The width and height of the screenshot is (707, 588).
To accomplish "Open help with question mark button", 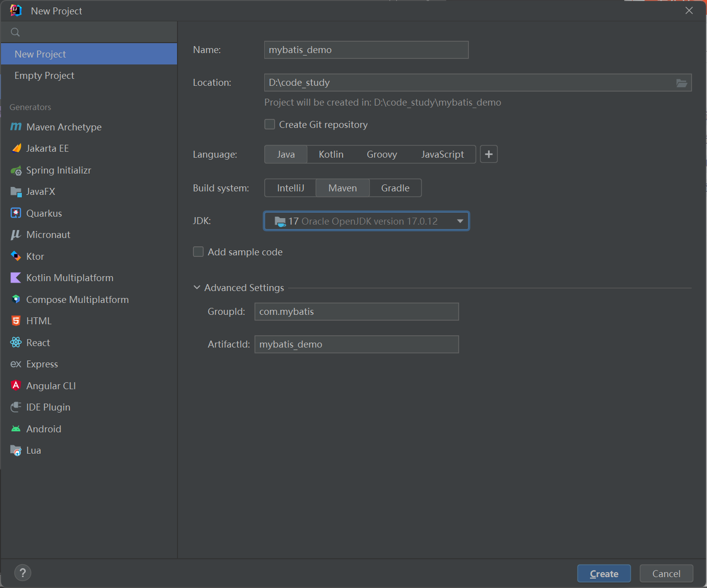I will [x=23, y=573].
